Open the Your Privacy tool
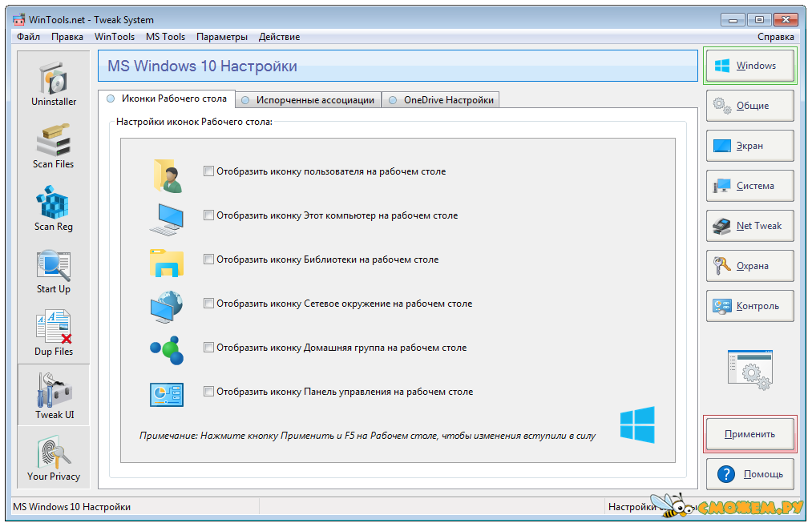Viewport: 812px width, 527px height. (x=54, y=458)
